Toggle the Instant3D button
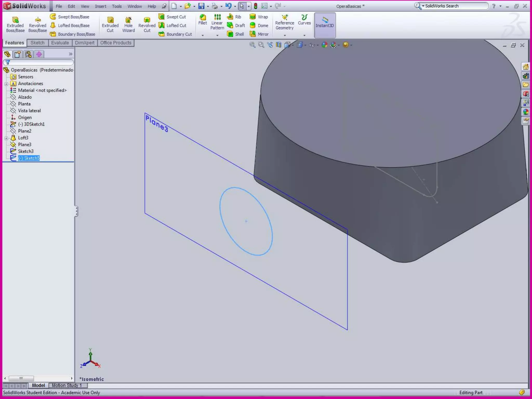This screenshot has width=532, height=399. pos(325,25)
